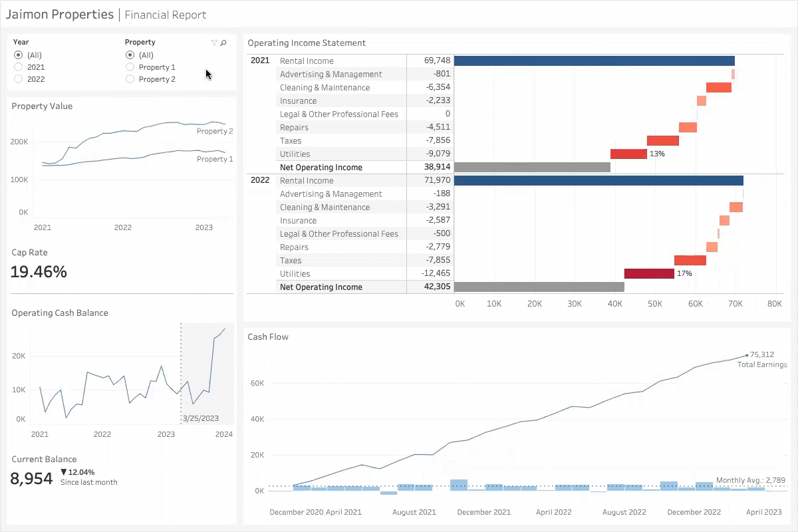Click the 2022 Utilities dark red bar

(x=649, y=273)
